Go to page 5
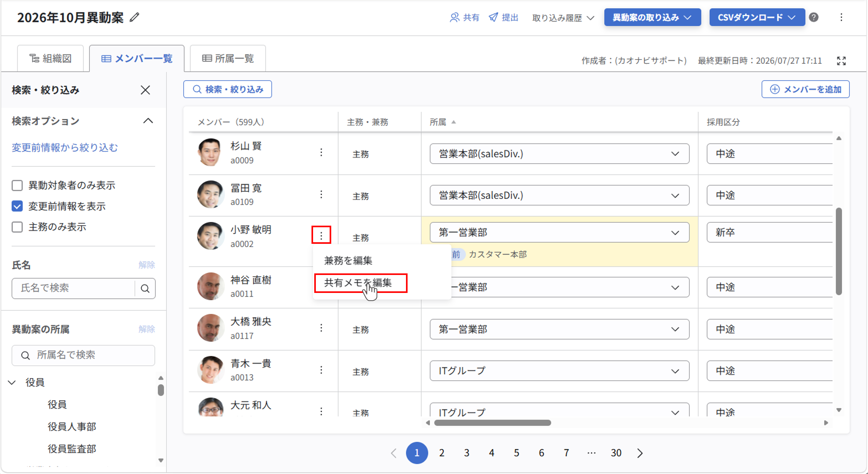The height and width of the screenshot is (474, 868). coord(516,453)
